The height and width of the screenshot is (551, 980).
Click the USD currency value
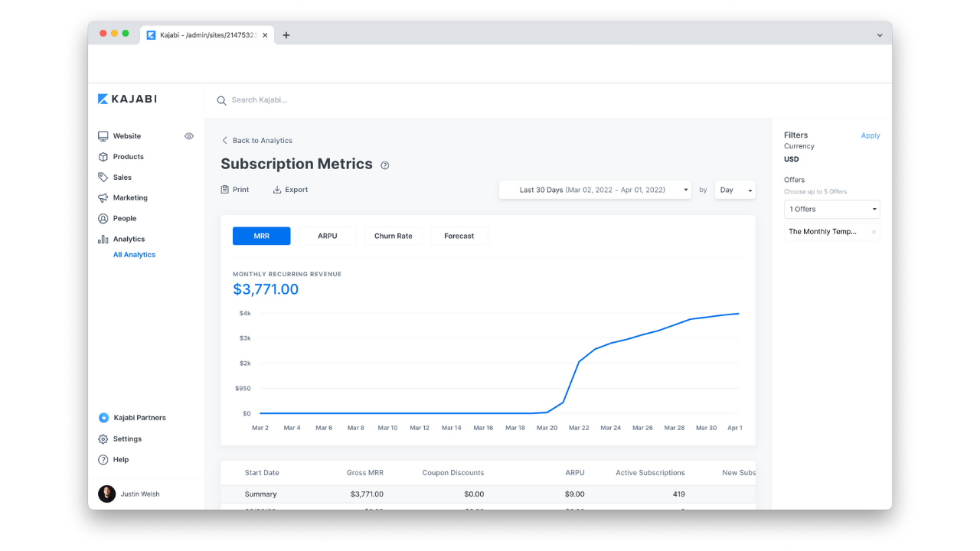[791, 159]
